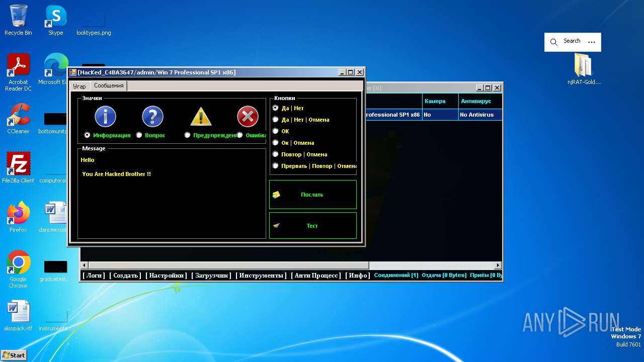Viewport: 644px width, 362px height.
Task: Open Firefox desktop shortcut
Action: click(x=18, y=217)
